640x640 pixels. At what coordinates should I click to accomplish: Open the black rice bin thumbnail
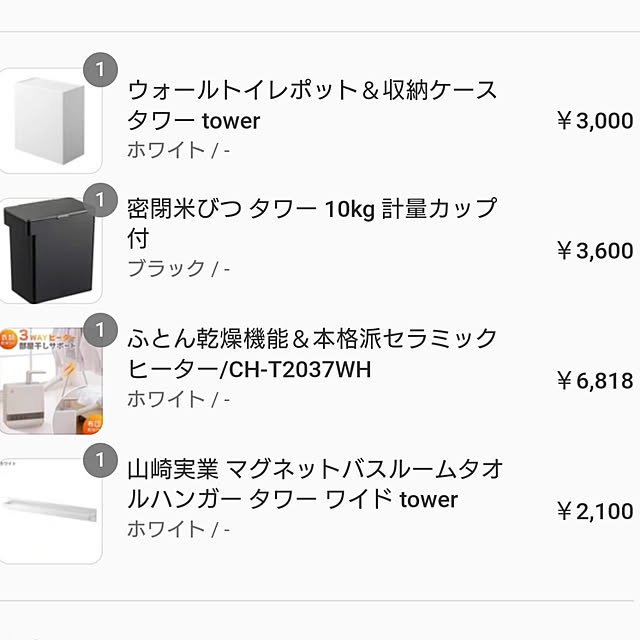(x=50, y=251)
